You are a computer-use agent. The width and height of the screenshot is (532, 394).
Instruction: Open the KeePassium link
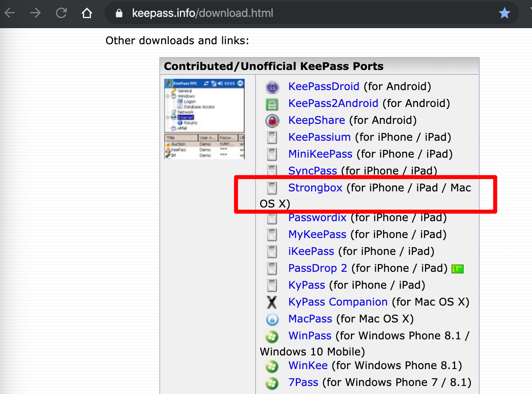pyautogui.click(x=320, y=137)
